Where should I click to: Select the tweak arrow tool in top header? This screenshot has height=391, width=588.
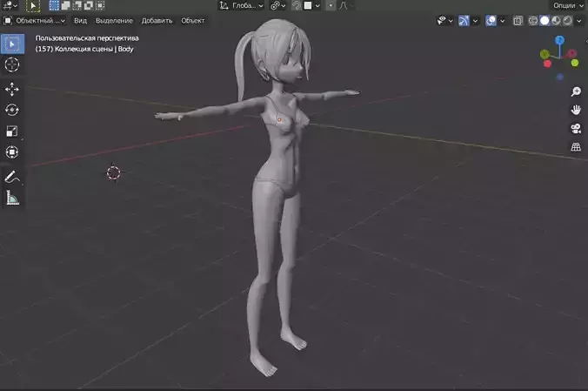tap(33, 5)
